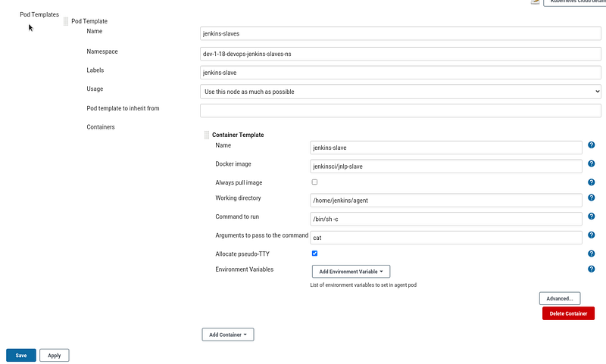606x364 pixels.
Task: Click the Save button
Action: (21, 356)
